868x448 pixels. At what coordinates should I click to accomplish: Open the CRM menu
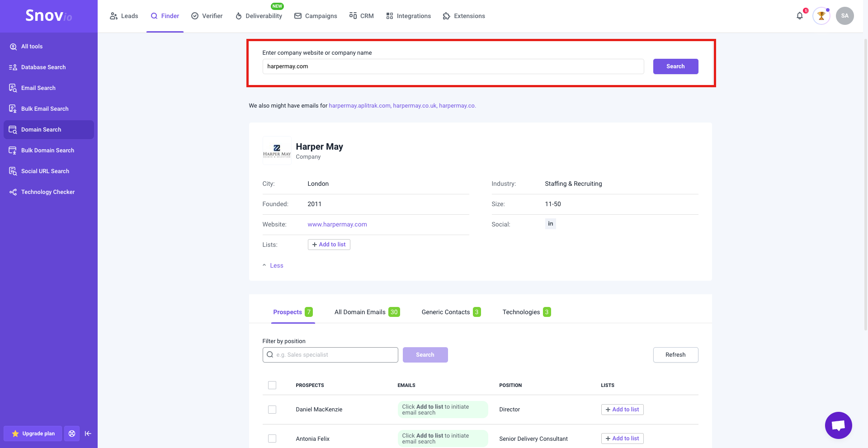click(362, 16)
